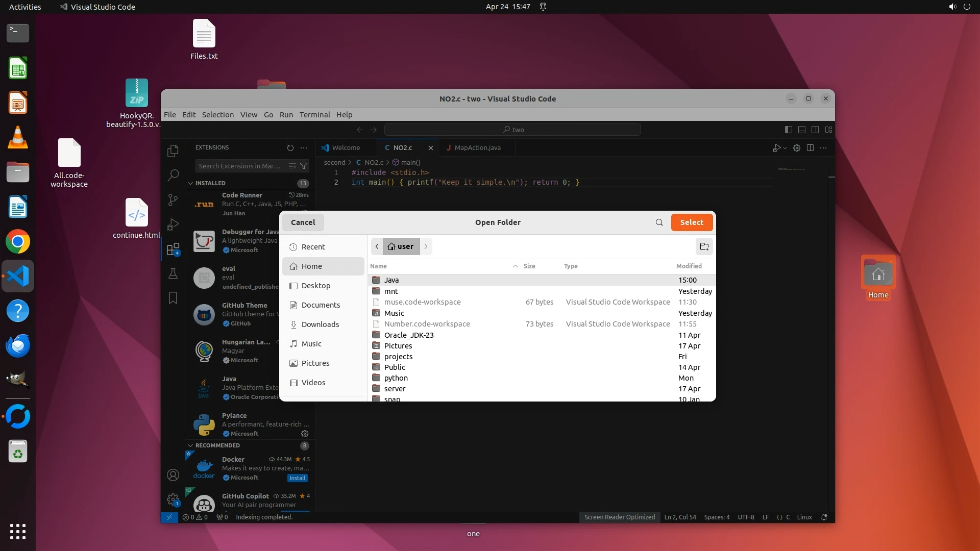Click create new folder icon in dialog
Screen dimensions: 980x551
704,247
